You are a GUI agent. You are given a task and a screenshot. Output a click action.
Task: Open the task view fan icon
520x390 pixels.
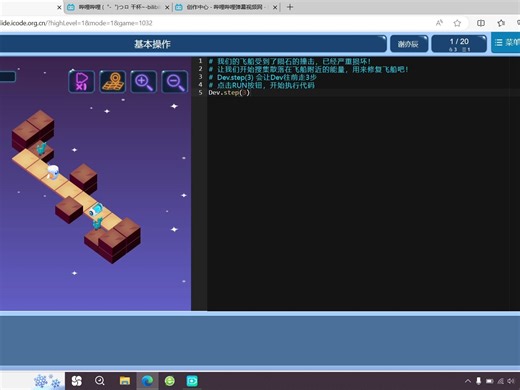pos(77,381)
